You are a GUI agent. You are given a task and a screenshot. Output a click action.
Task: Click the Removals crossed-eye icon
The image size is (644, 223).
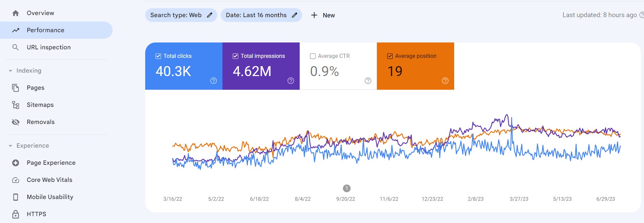tap(15, 122)
